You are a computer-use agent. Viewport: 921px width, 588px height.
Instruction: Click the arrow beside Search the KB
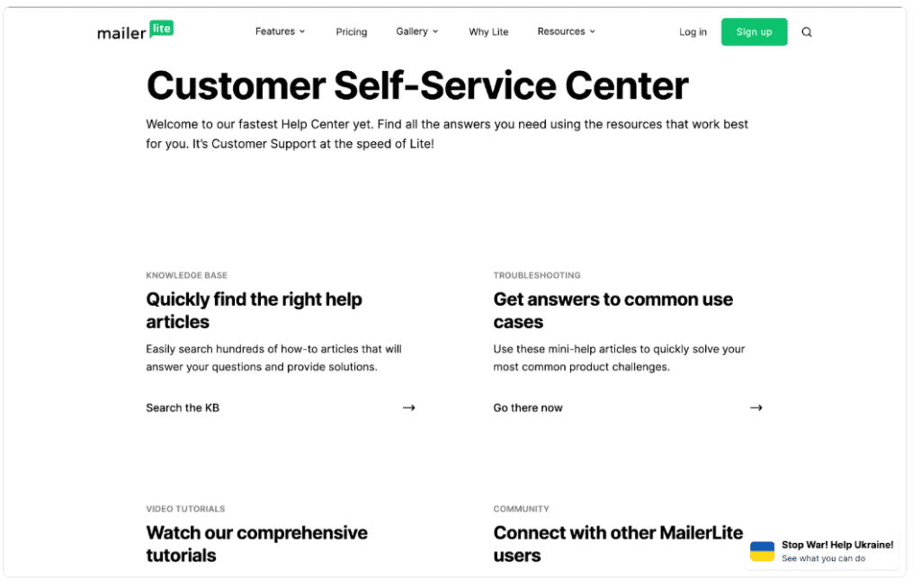(409, 407)
